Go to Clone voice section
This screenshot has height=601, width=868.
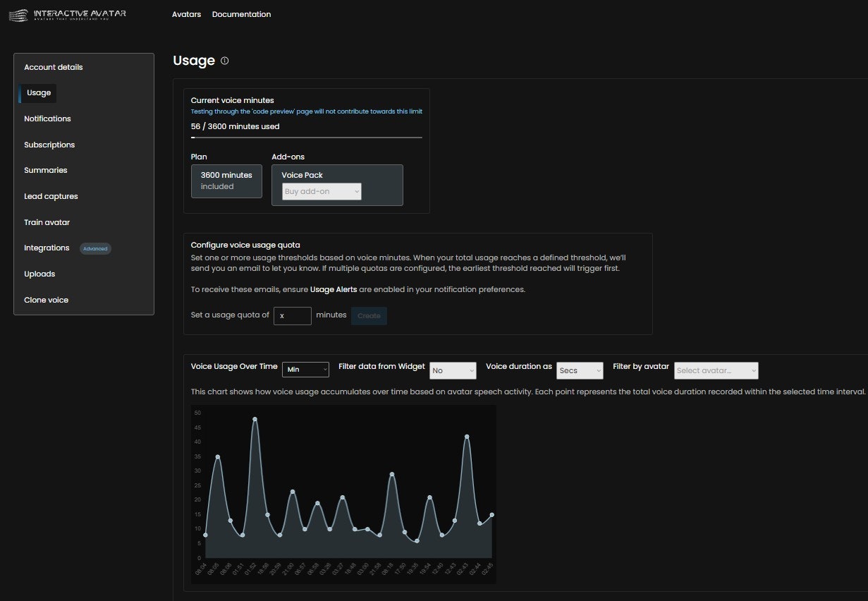pyautogui.click(x=46, y=300)
